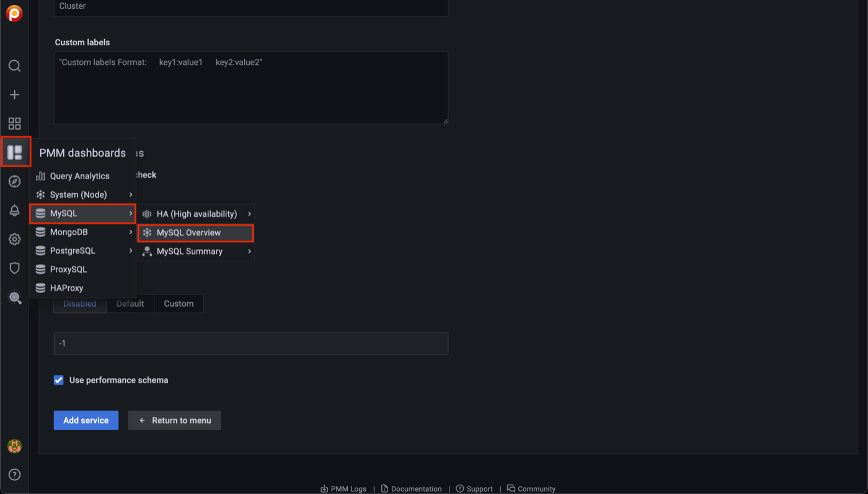The width and height of the screenshot is (868, 494).
Task: Open the Support footer link
Action: tap(474, 488)
